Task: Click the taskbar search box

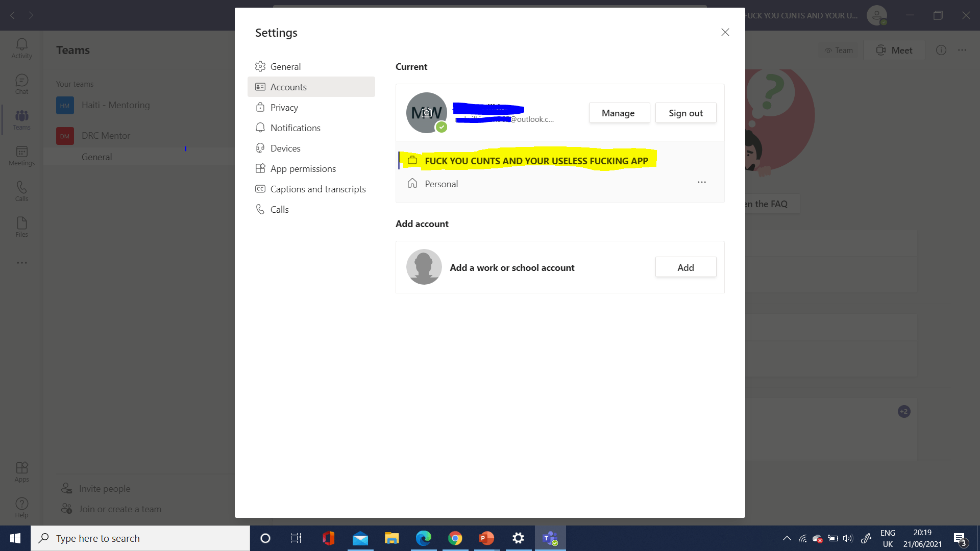Action: click(140, 538)
